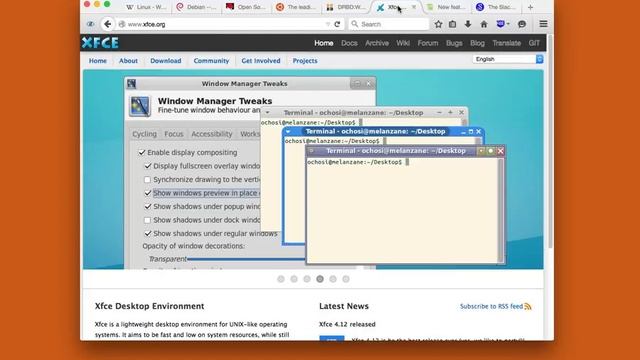Switch to the DRBD browser tab
The height and width of the screenshot is (360, 640).
pos(346,7)
